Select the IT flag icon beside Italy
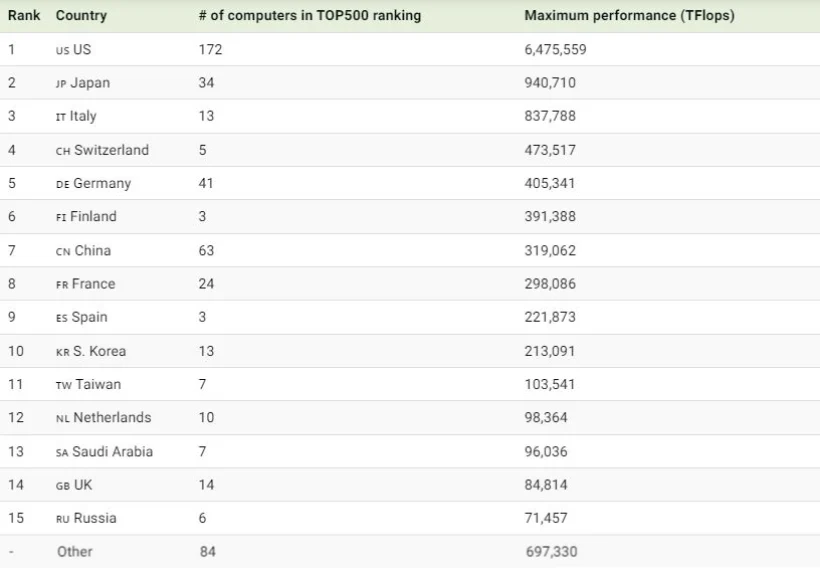The height and width of the screenshot is (571, 820). tap(61, 117)
